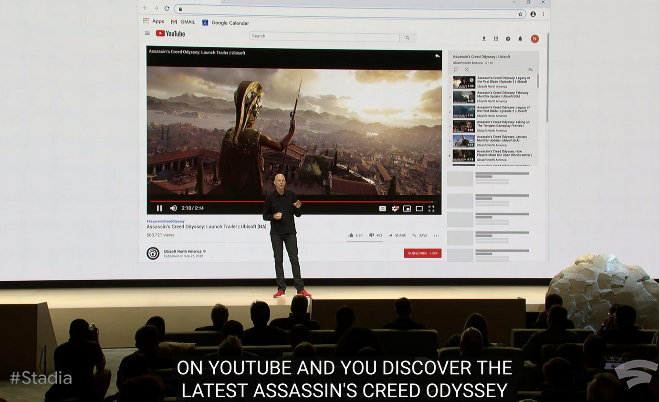Enter fullscreen on the video player

tap(431, 208)
